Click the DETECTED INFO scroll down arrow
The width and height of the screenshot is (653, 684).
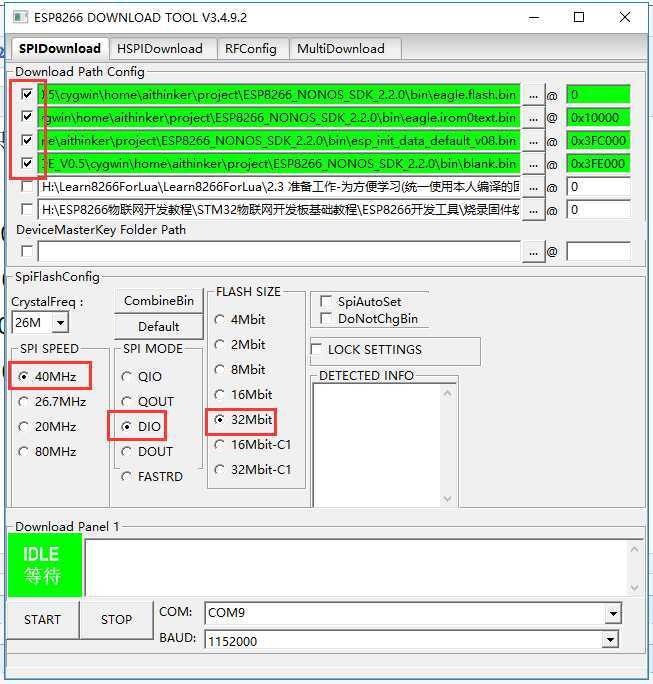click(448, 499)
